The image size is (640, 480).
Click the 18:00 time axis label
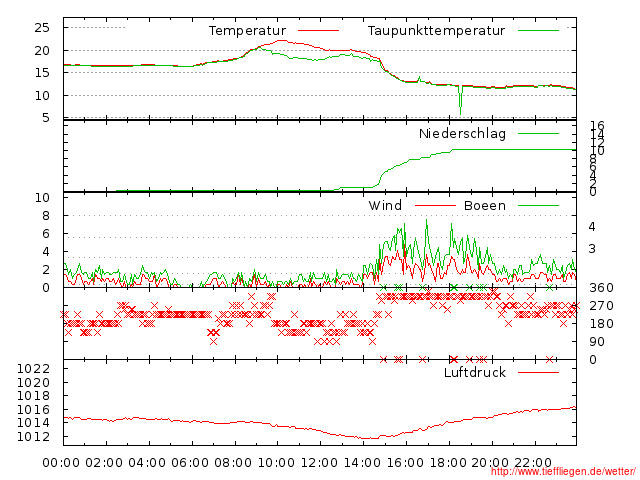tap(448, 463)
